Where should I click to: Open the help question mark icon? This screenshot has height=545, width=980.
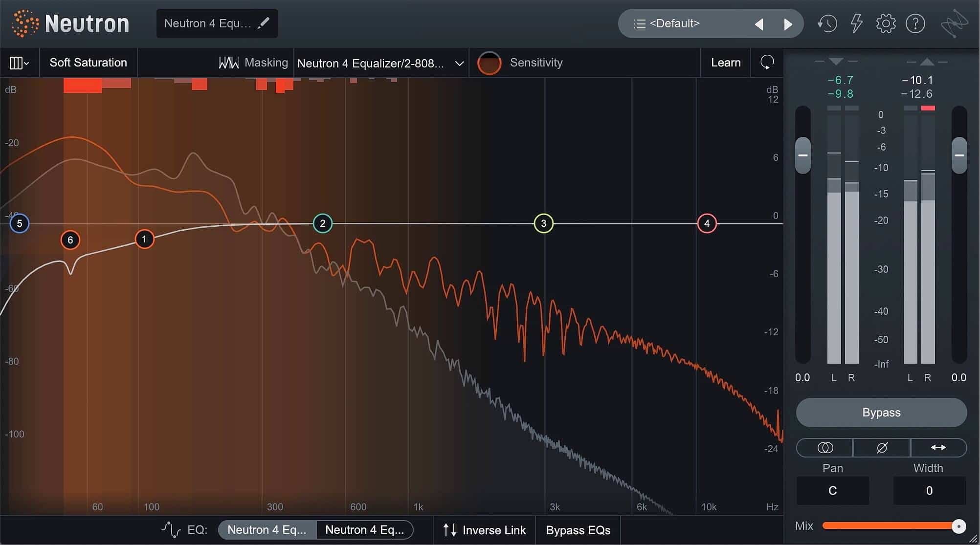[915, 23]
